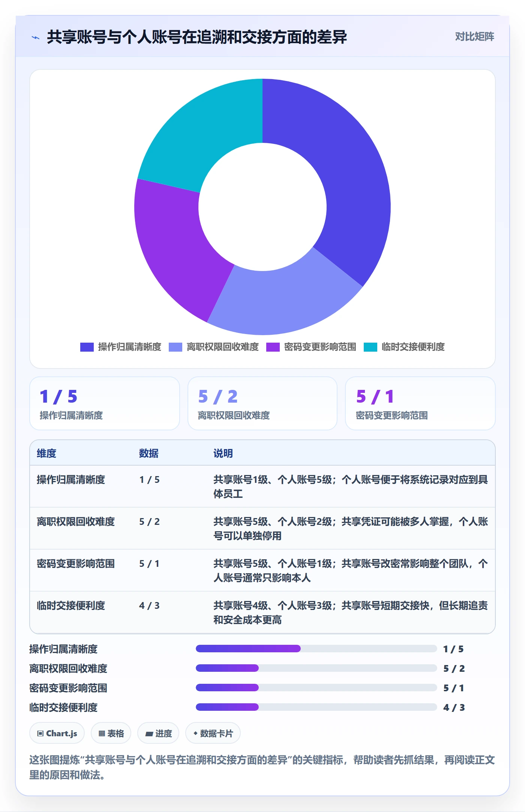Viewport: 525px width, 812px height.
Task: Click the 1 / 5 value in the table
Action: [150, 479]
